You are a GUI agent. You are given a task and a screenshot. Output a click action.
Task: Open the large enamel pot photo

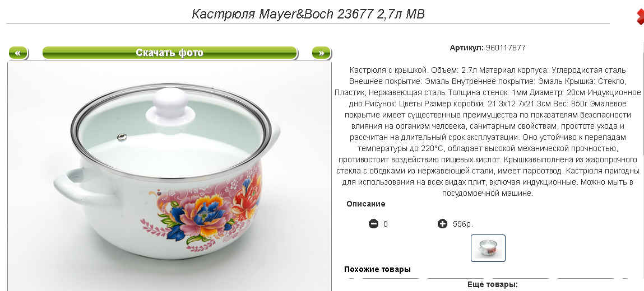pyautogui.click(x=169, y=176)
